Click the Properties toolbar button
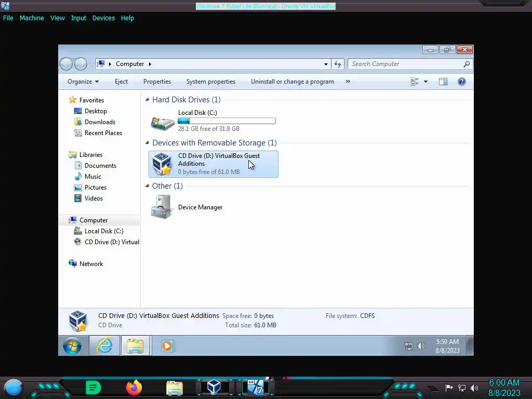Image resolution: width=532 pixels, height=399 pixels. (x=157, y=82)
